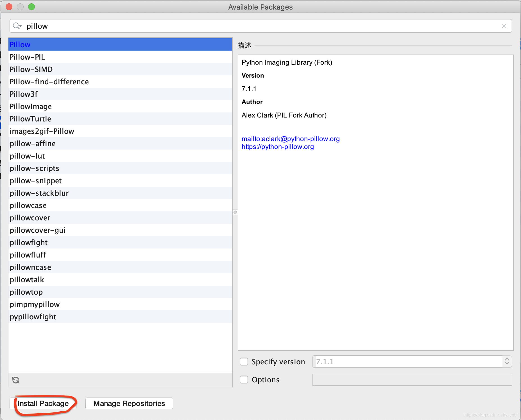Image resolution: width=521 pixels, height=420 pixels.
Task: Click the splitter handle between list and description
Action: point(235,212)
